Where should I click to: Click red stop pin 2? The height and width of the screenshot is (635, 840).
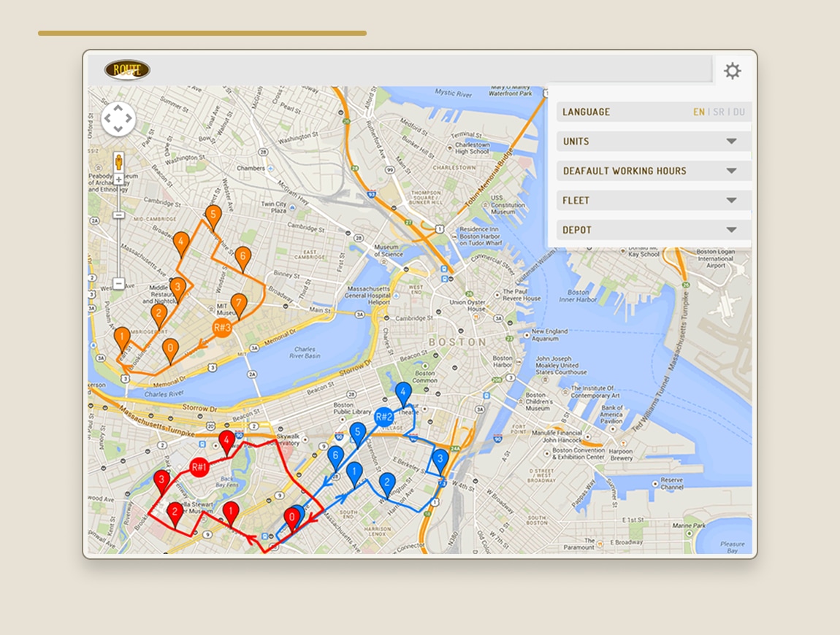coord(175,514)
